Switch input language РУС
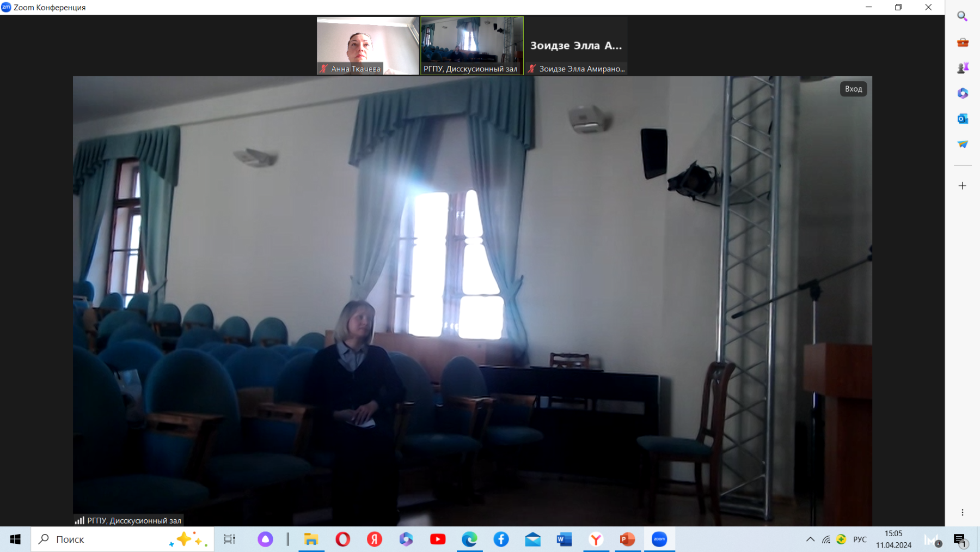Image resolution: width=980 pixels, height=552 pixels. pyautogui.click(x=860, y=539)
